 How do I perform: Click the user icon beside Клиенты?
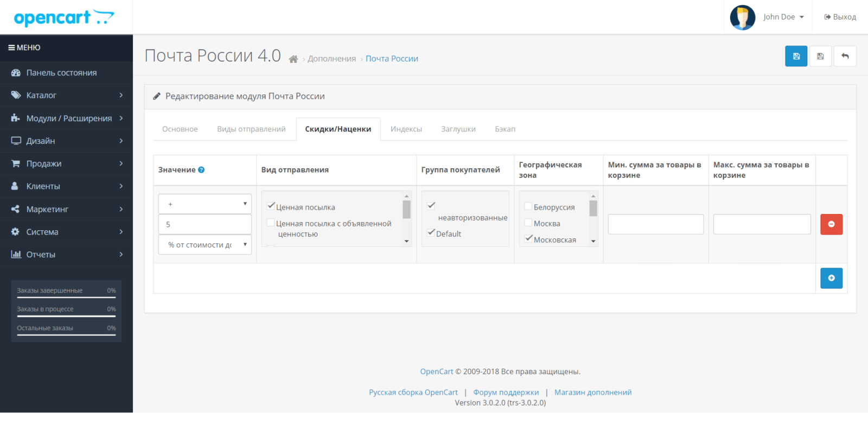(x=15, y=186)
